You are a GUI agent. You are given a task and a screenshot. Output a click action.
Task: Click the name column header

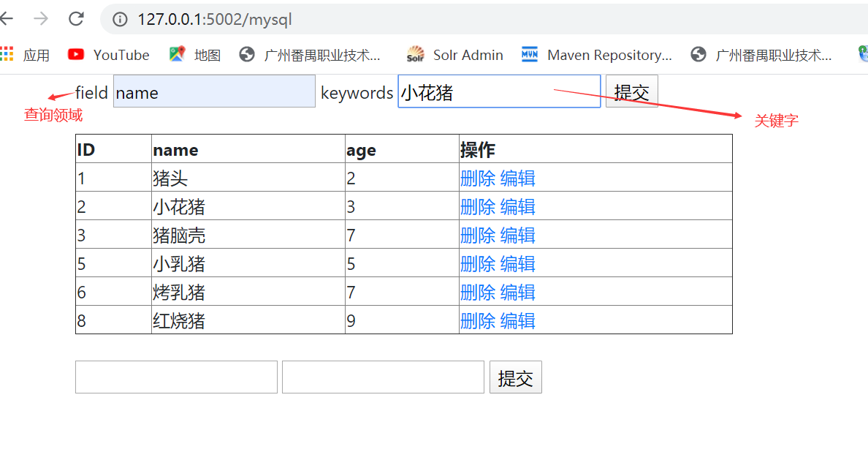click(176, 149)
